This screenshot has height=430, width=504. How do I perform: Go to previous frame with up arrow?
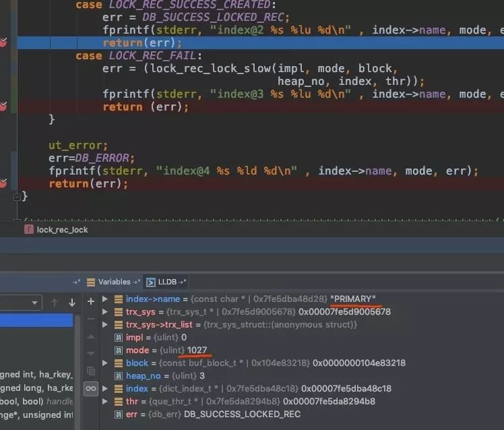55,303
